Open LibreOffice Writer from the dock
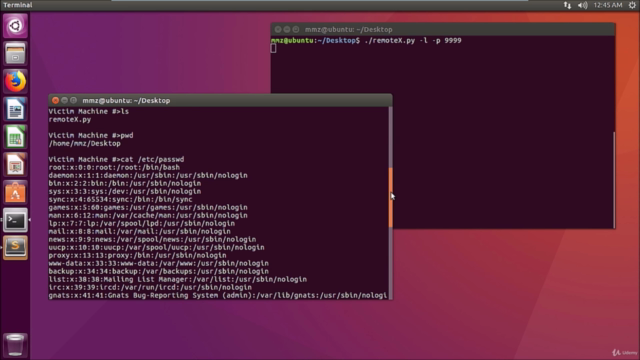This screenshot has height=360, width=640. (x=15, y=109)
